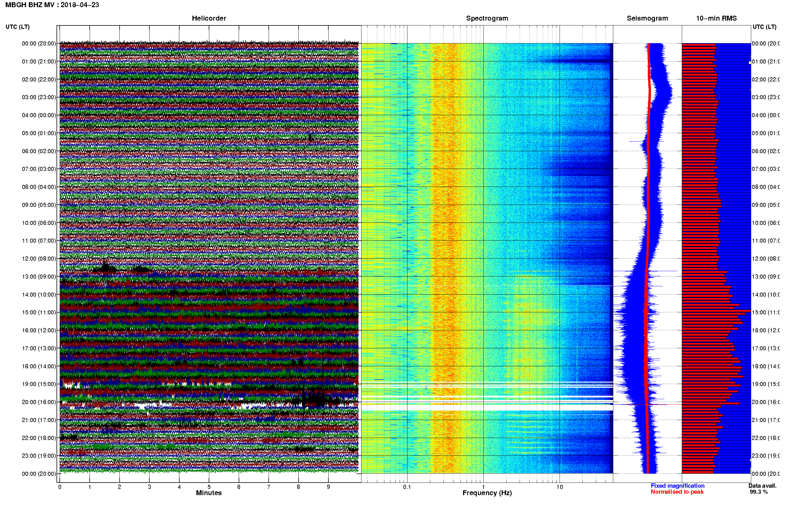812x508 pixels.
Task: Click the 'Frequency (Hz)' x-axis label
Action: pyautogui.click(x=487, y=493)
